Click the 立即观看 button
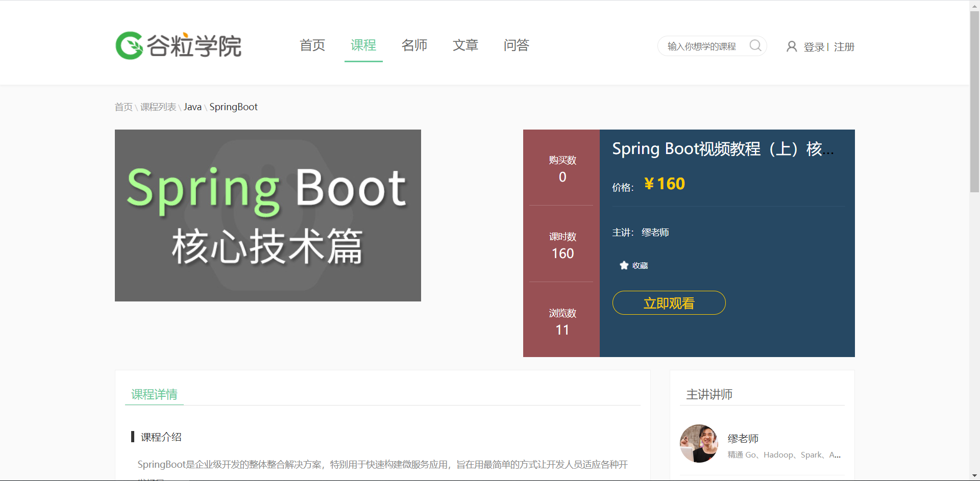The image size is (980, 481). pyautogui.click(x=669, y=303)
